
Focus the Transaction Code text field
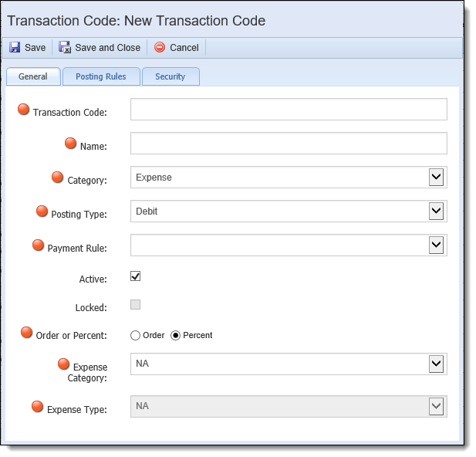click(x=289, y=110)
